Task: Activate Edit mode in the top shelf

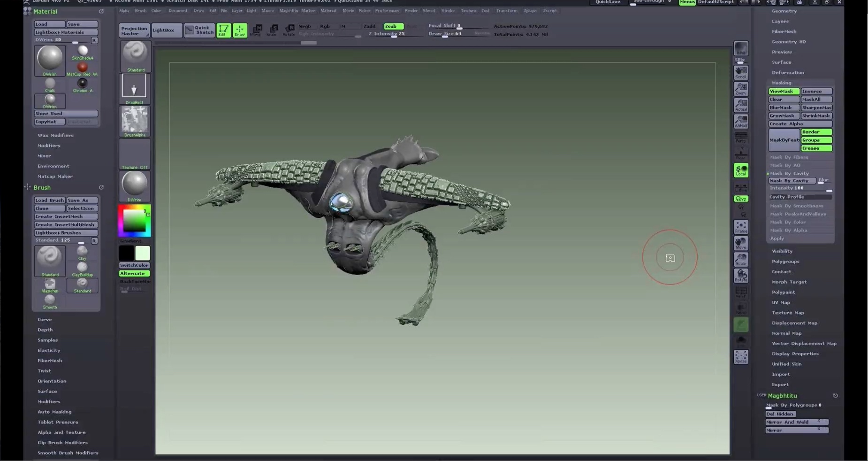Action: [223, 30]
